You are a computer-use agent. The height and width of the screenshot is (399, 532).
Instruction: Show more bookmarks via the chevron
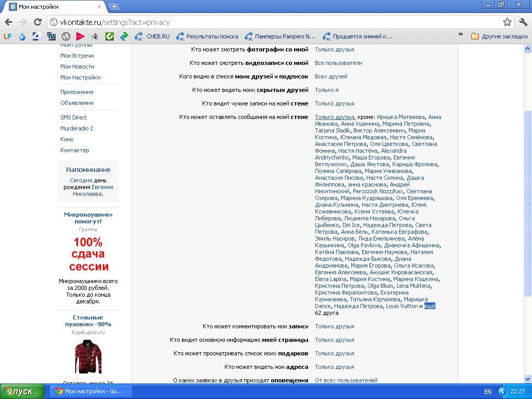point(460,35)
